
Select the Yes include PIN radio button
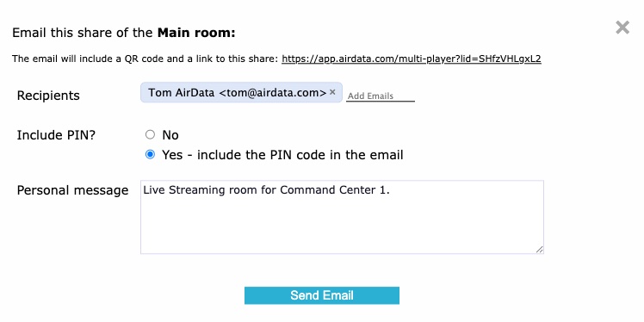click(151, 154)
